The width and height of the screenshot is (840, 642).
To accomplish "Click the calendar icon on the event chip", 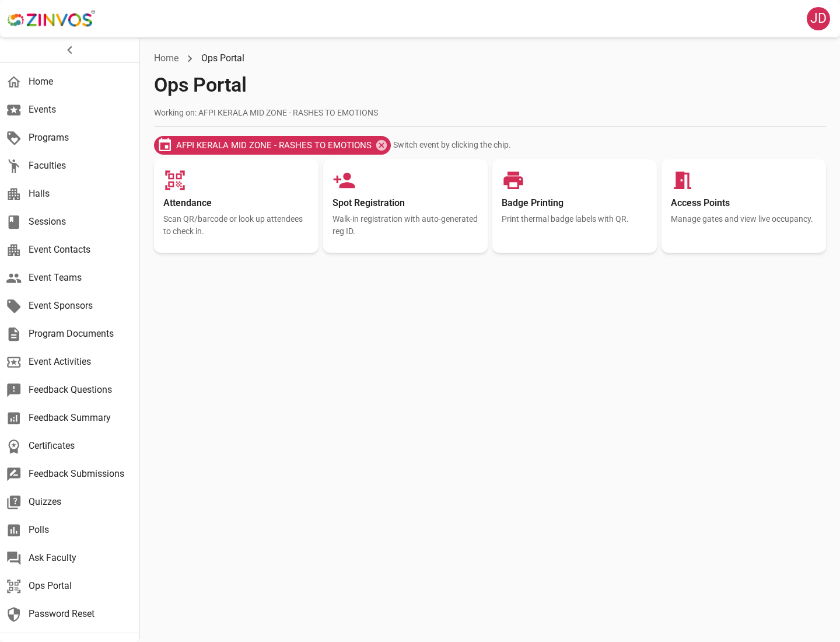I will point(165,145).
